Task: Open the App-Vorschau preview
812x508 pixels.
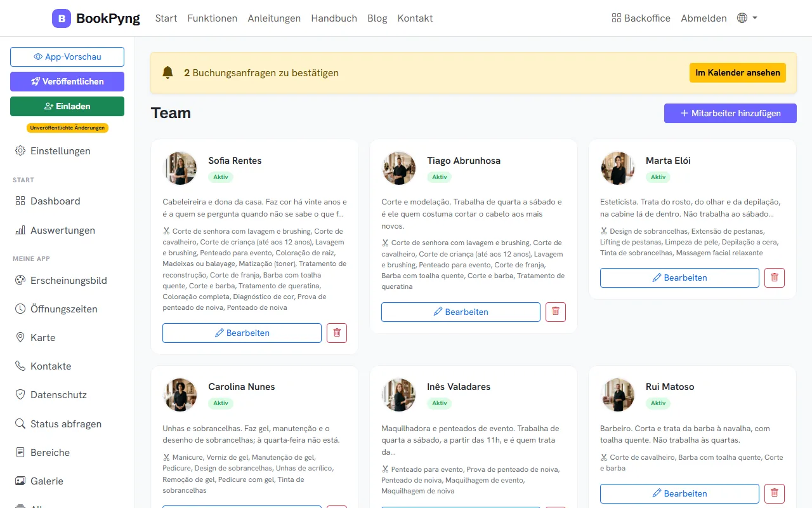Action: (x=67, y=57)
